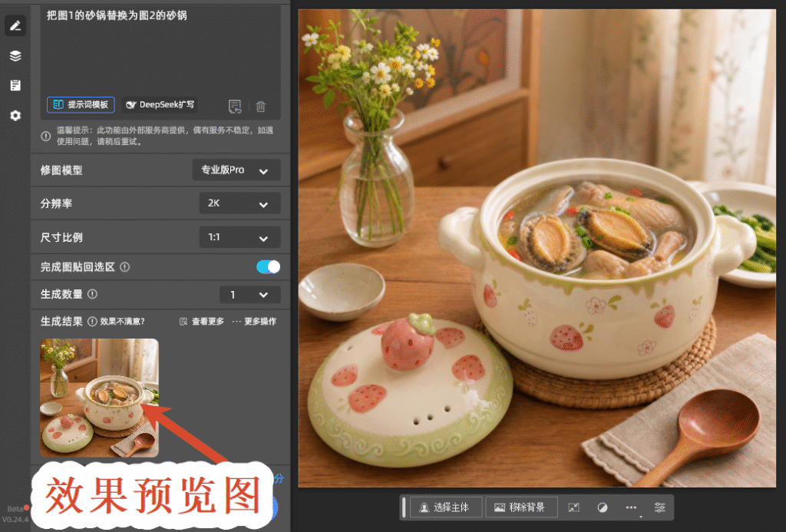
Task: Select the generated result thumbnail
Action: [99, 398]
